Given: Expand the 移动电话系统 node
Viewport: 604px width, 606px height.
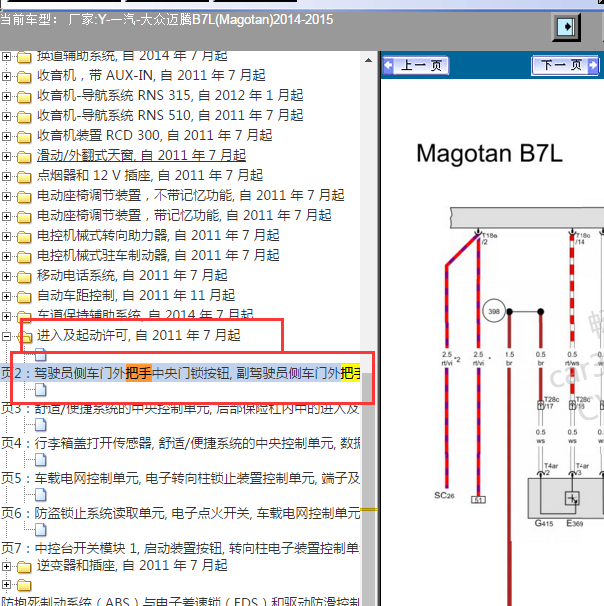Looking at the screenshot, I should pos(6,277).
